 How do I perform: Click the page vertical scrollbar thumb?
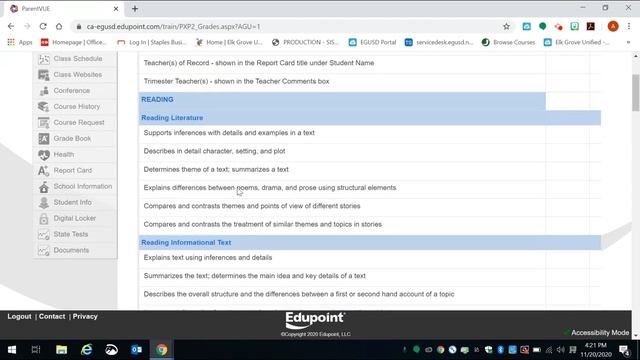pyautogui.click(x=636, y=93)
